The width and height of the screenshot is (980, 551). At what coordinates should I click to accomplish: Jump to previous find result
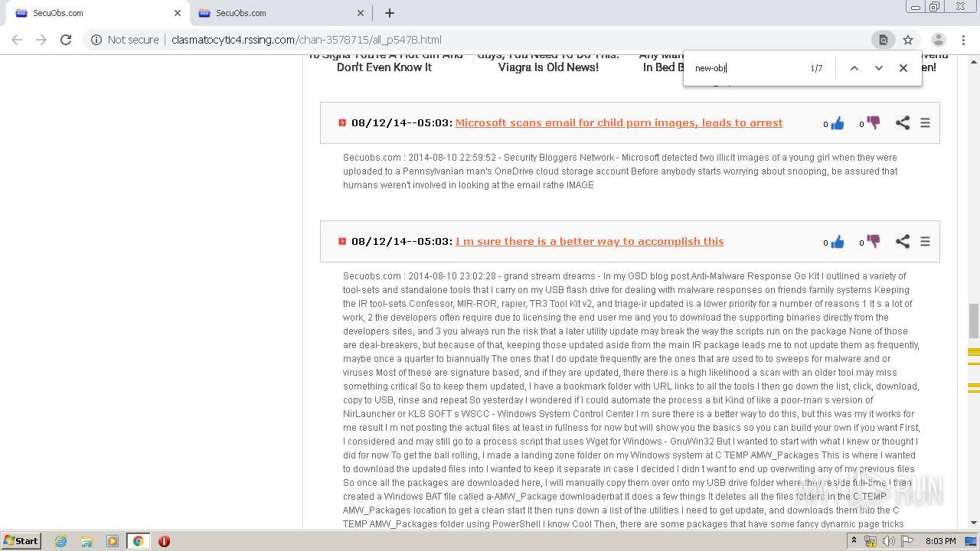[854, 68]
